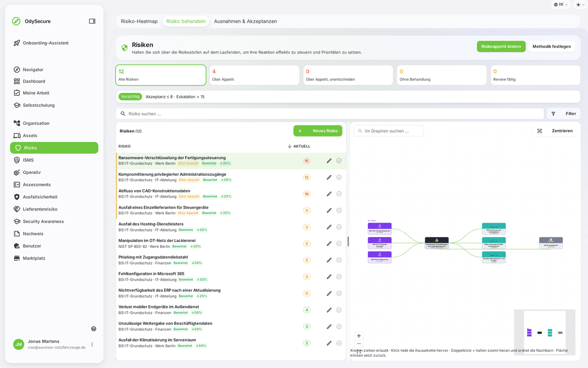Image resolution: width=588 pixels, height=368 pixels.
Task: Filter by the Über Appetit card
Action: 254,75
